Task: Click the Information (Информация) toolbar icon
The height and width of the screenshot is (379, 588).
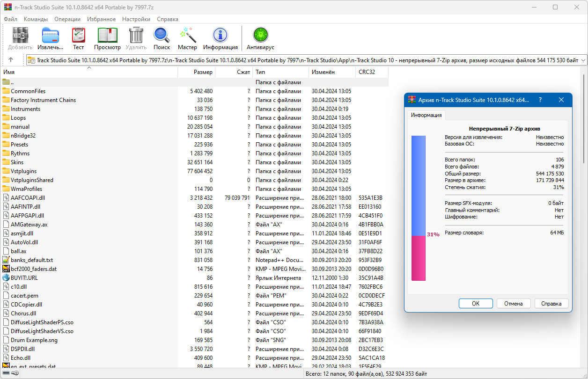Action: pyautogui.click(x=220, y=38)
